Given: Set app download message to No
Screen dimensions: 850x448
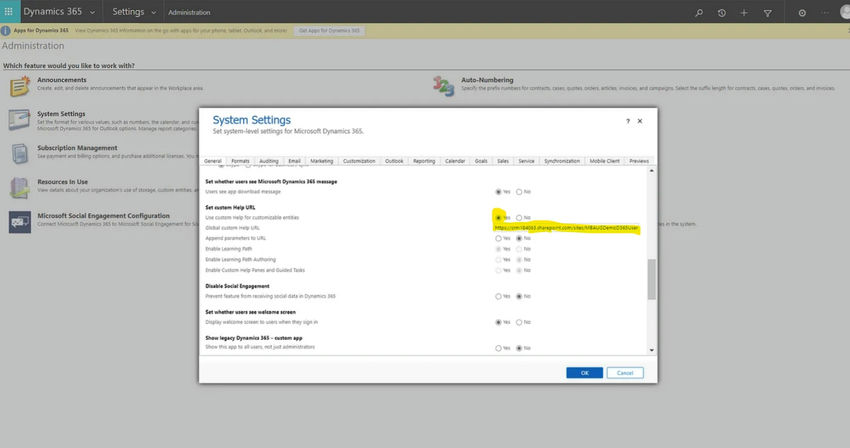Looking at the screenshot, I should pos(519,192).
